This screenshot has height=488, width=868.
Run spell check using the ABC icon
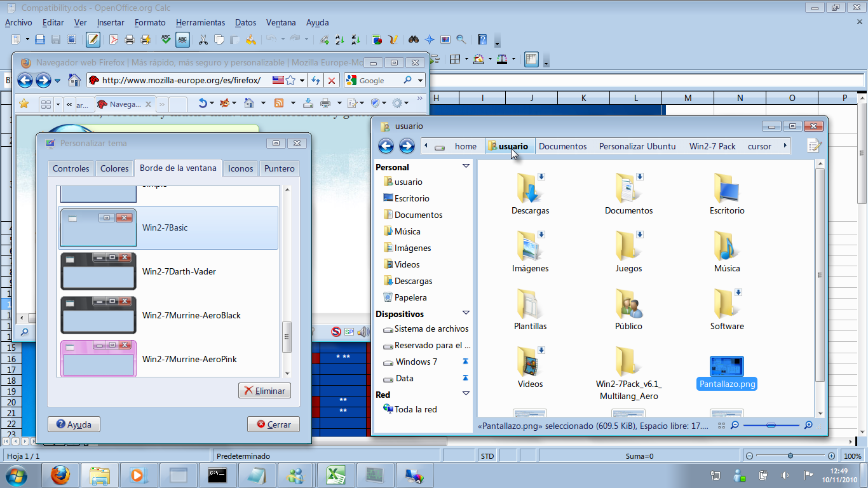pyautogui.click(x=165, y=39)
